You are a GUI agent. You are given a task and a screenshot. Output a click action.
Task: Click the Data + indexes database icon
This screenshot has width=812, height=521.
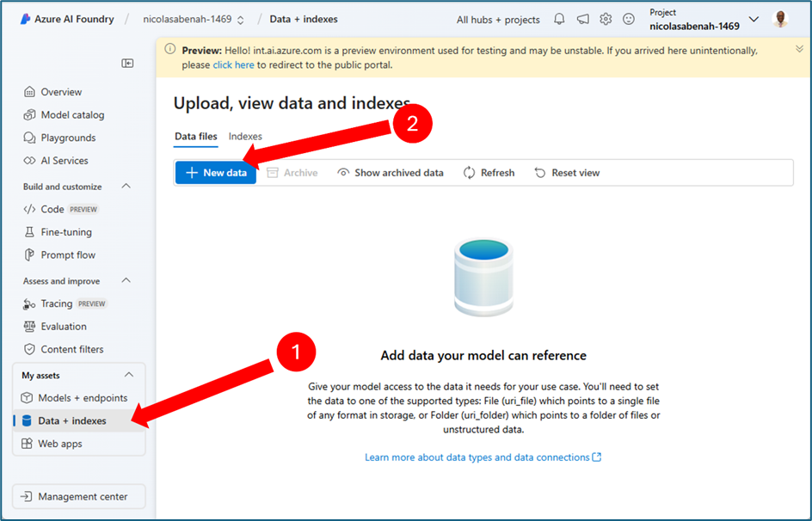pos(27,420)
